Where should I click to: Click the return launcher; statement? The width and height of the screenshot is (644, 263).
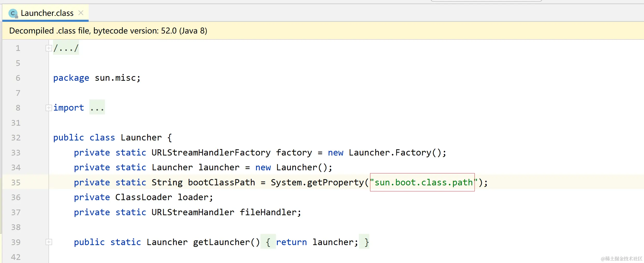(x=317, y=242)
